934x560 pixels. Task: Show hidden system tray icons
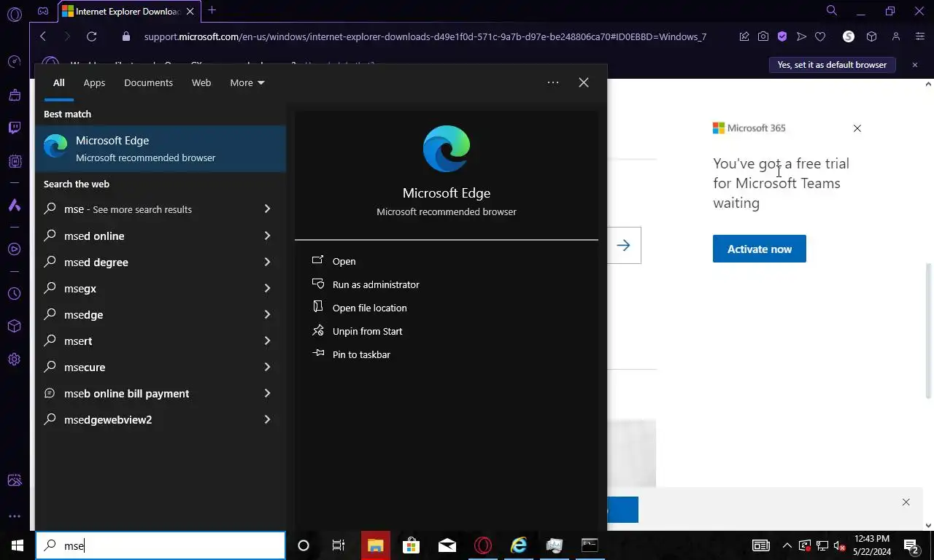787,545
